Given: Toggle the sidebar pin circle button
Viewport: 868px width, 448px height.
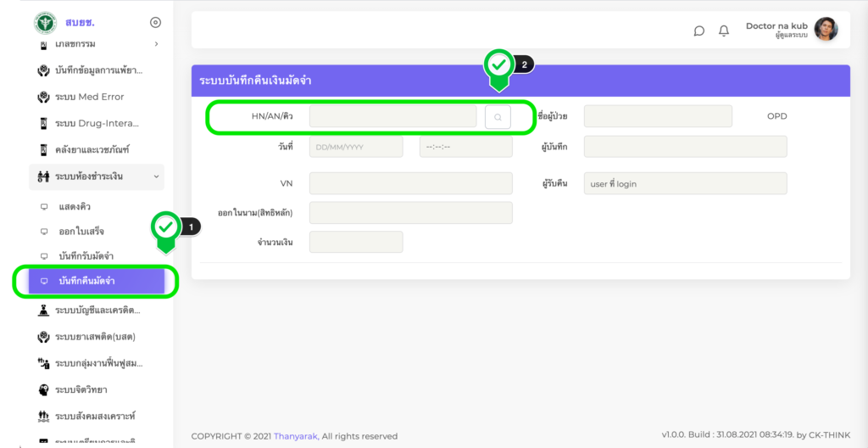Looking at the screenshot, I should (x=155, y=23).
